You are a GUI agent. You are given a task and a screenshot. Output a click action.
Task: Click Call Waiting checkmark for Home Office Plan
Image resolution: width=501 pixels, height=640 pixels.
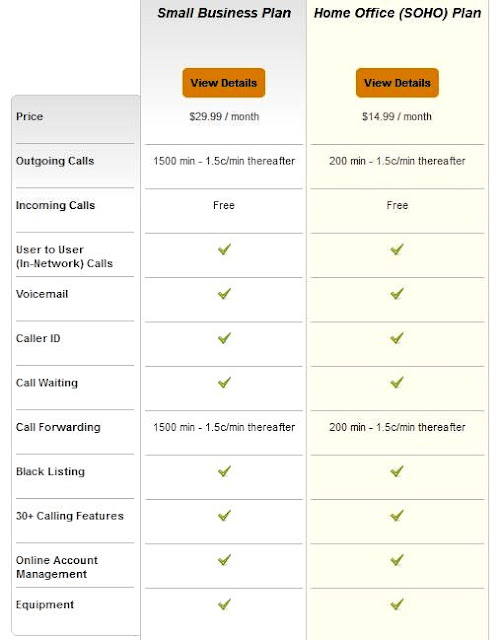pos(397,382)
